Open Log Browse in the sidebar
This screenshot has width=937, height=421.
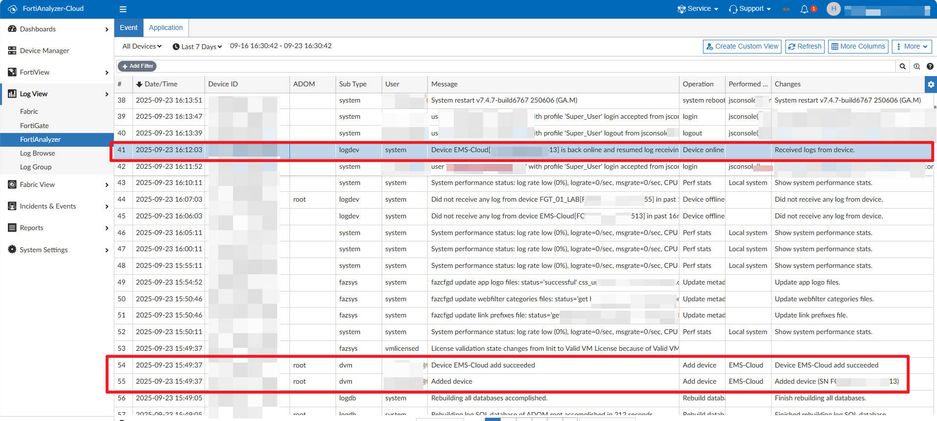[39, 153]
